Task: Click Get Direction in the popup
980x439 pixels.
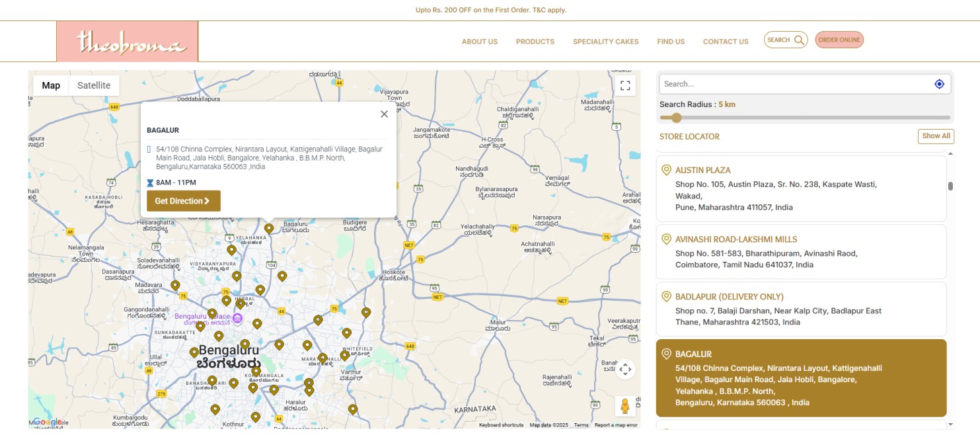Action: tap(183, 200)
